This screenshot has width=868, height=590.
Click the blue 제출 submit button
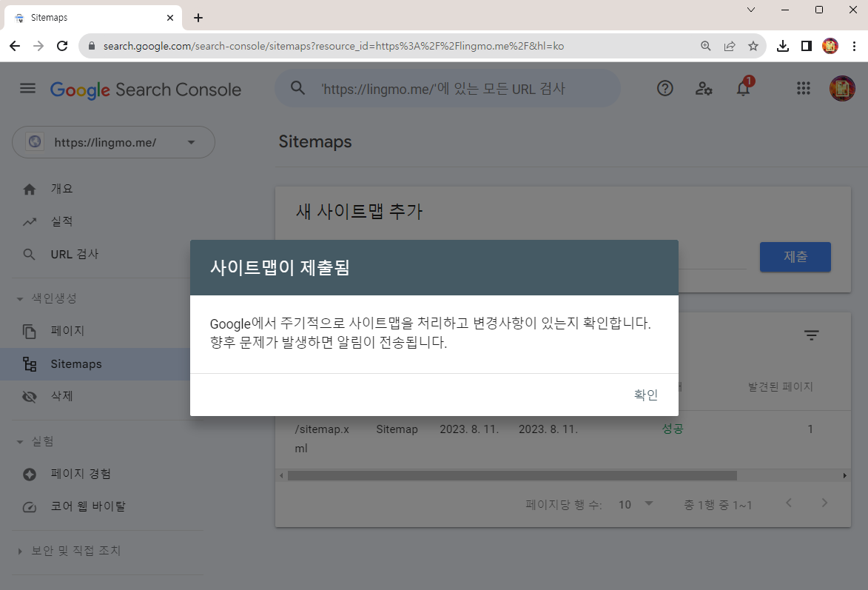pyautogui.click(x=795, y=256)
